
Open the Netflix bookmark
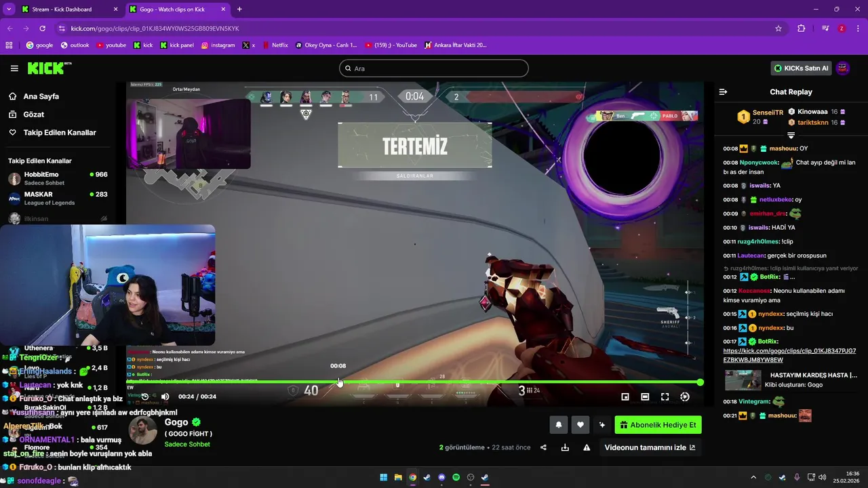(x=275, y=45)
